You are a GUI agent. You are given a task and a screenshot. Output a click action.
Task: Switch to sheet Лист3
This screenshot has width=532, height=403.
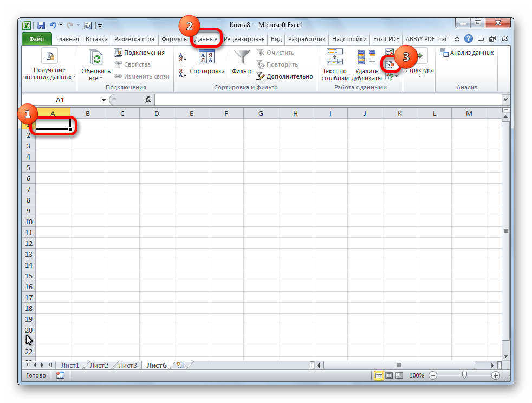(x=127, y=365)
